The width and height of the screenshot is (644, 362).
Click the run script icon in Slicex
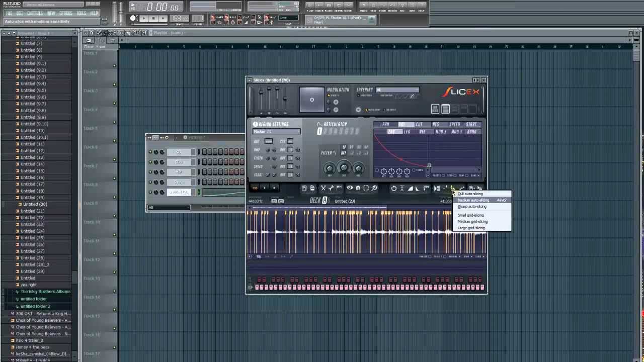click(x=426, y=188)
